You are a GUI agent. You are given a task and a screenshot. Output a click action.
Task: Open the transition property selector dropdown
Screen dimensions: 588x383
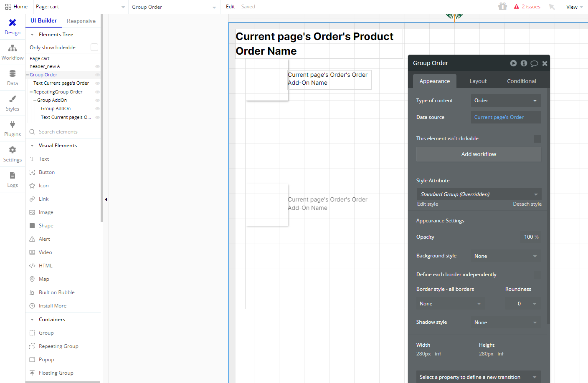[479, 377]
